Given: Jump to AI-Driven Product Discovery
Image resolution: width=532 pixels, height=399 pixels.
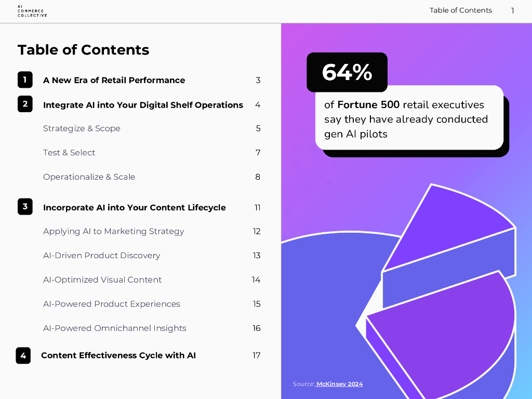Looking at the screenshot, I should coord(101,256).
